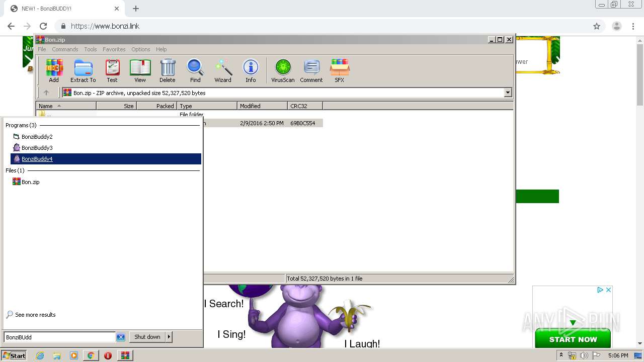Open Opera from the taskbar
This screenshot has height=362, width=644.
pos(108,355)
